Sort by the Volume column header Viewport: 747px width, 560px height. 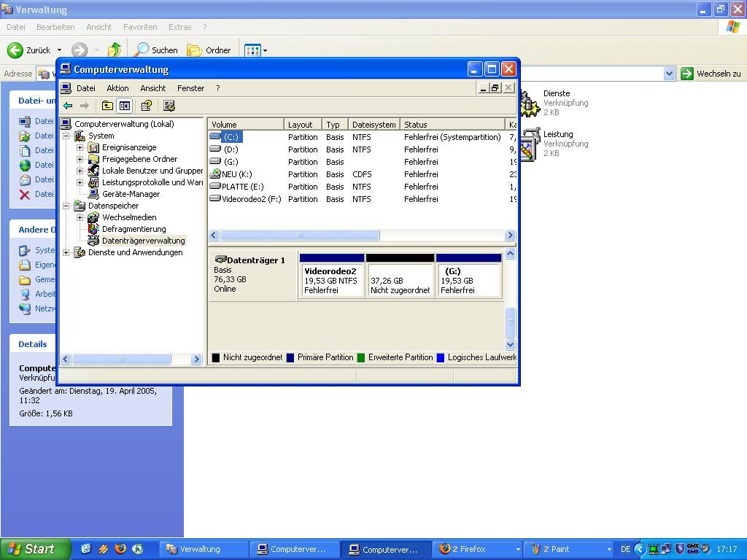coord(246,124)
